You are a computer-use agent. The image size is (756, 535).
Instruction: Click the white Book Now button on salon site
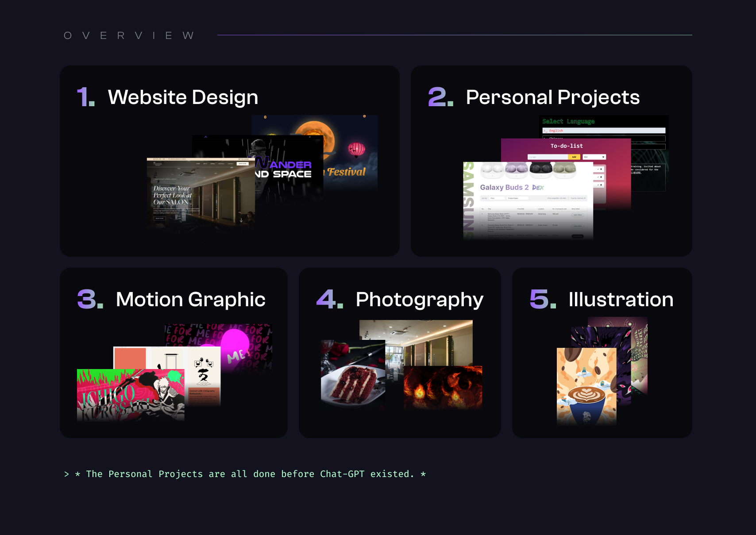[242, 164]
